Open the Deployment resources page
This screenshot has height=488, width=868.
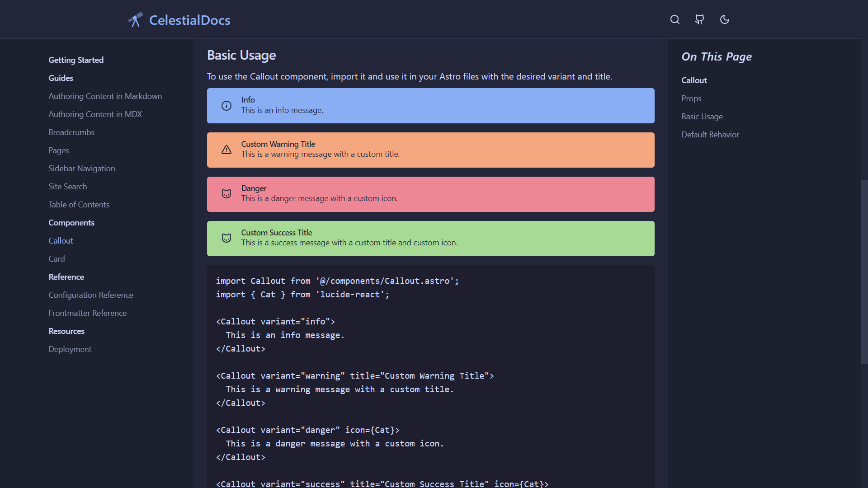70,349
